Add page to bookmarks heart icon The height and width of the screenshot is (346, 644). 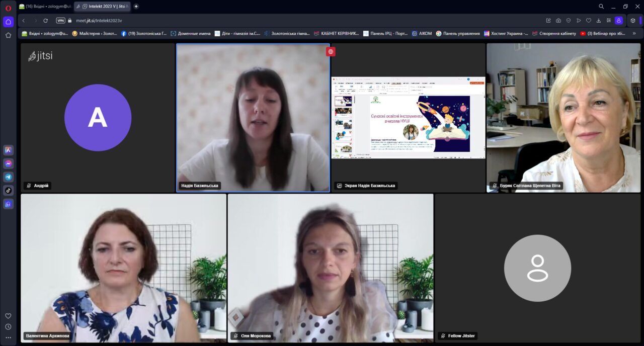tap(589, 21)
